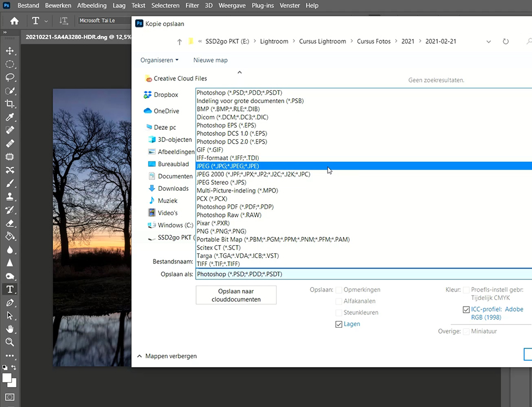Screen dimensions: 532x407
Task: Click Opslaan naar clouddocumenten button
Action: tap(236, 295)
